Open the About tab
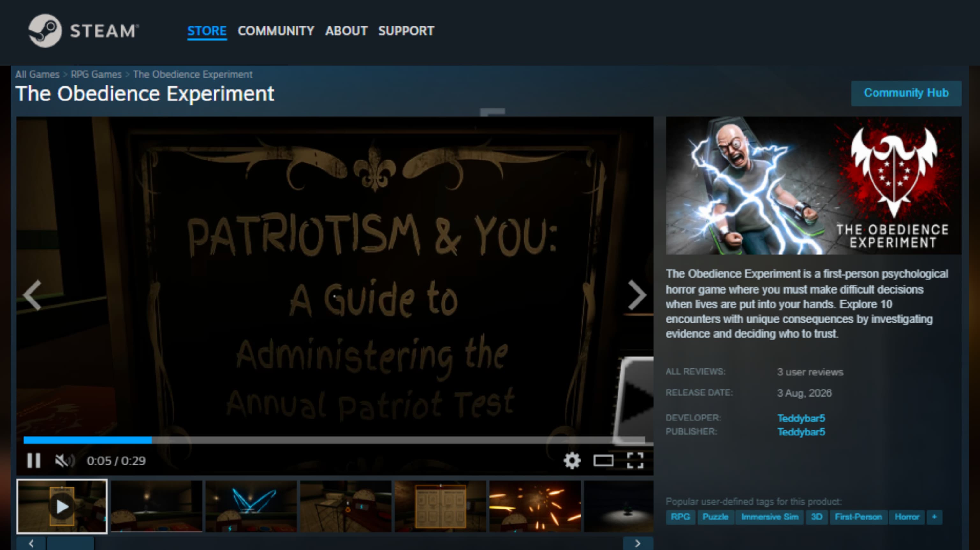The width and height of the screenshot is (980, 550). [x=346, y=31]
